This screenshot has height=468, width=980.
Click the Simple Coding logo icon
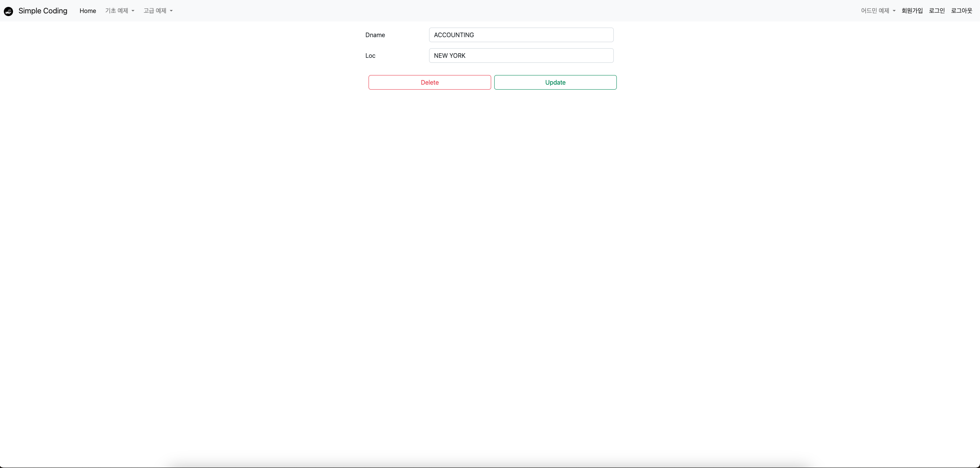click(x=8, y=11)
